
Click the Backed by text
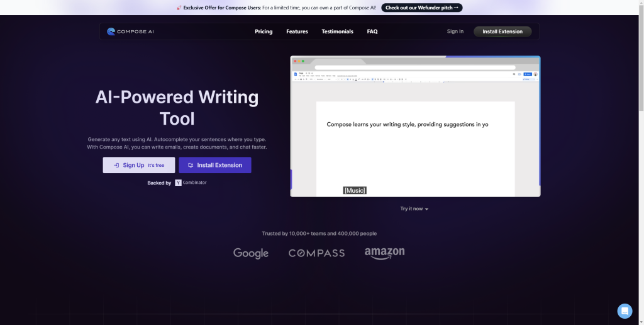point(159,183)
